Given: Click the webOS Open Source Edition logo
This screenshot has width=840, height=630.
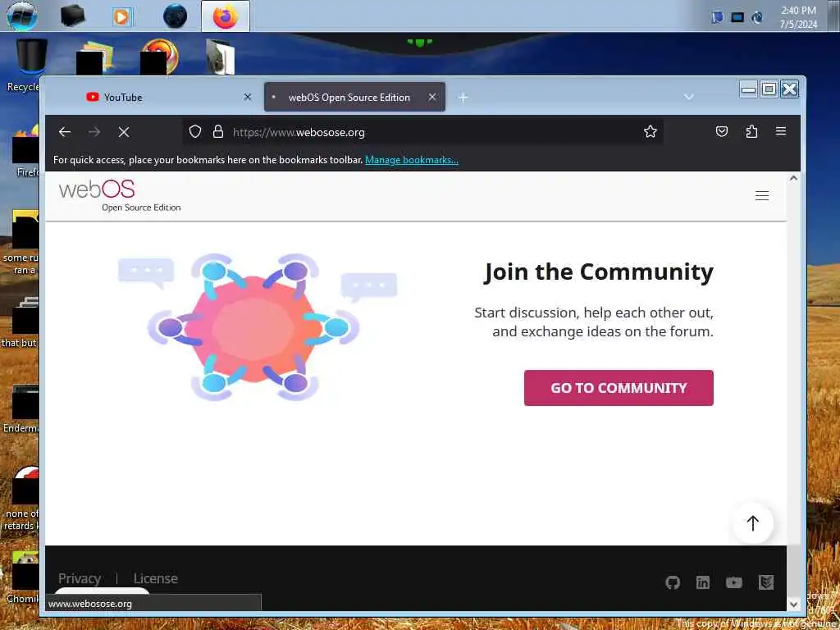Looking at the screenshot, I should coord(120,195).
